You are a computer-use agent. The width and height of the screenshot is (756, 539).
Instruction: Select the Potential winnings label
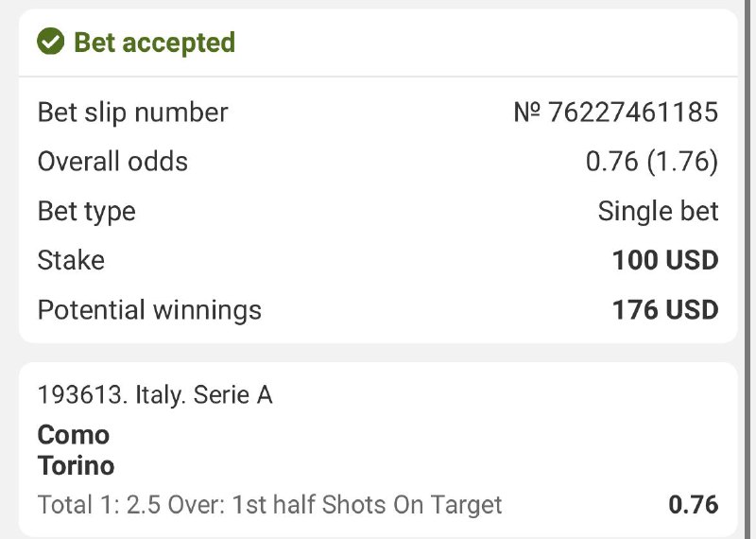149,309
